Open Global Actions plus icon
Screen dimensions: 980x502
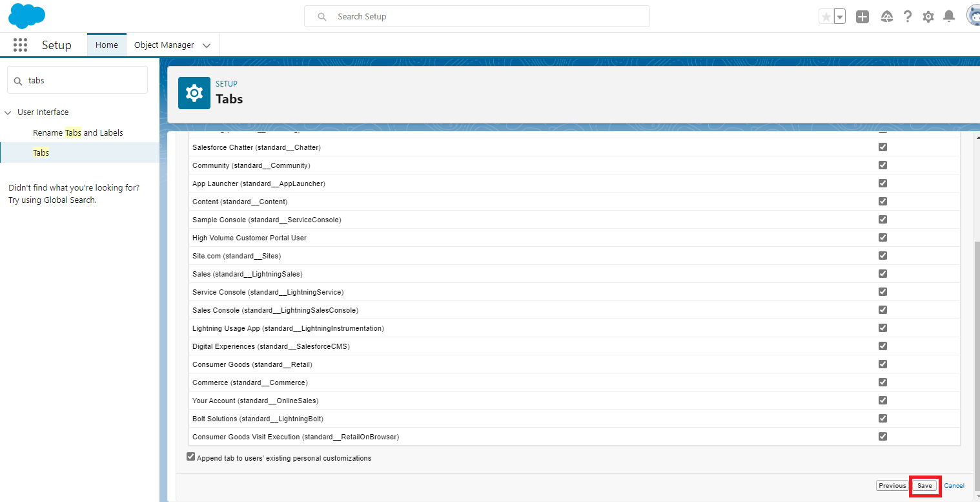863,17
